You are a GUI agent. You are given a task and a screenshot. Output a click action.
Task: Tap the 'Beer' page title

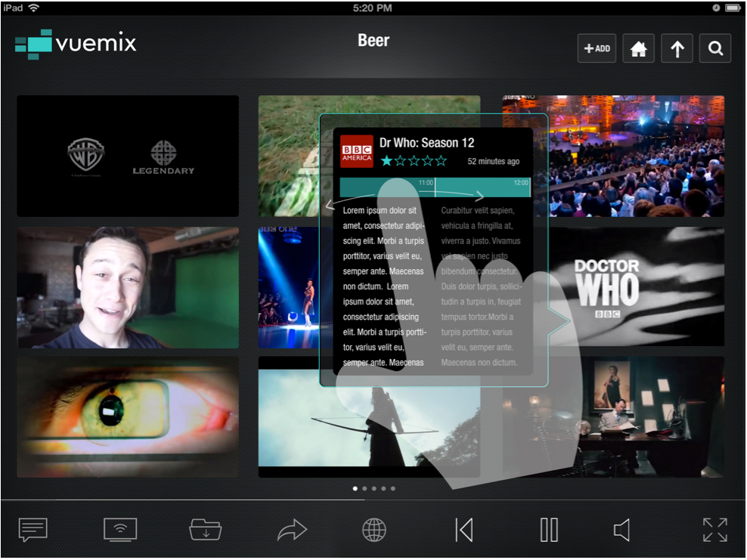pos(373,41)
